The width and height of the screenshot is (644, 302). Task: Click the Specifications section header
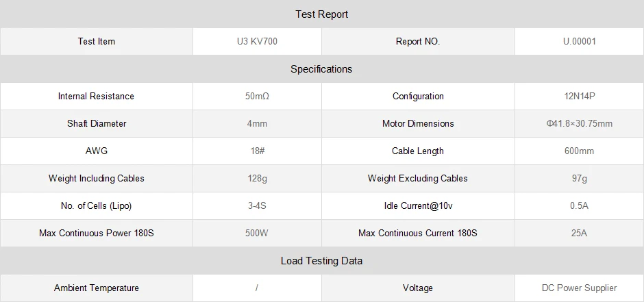tap(321, 68)
